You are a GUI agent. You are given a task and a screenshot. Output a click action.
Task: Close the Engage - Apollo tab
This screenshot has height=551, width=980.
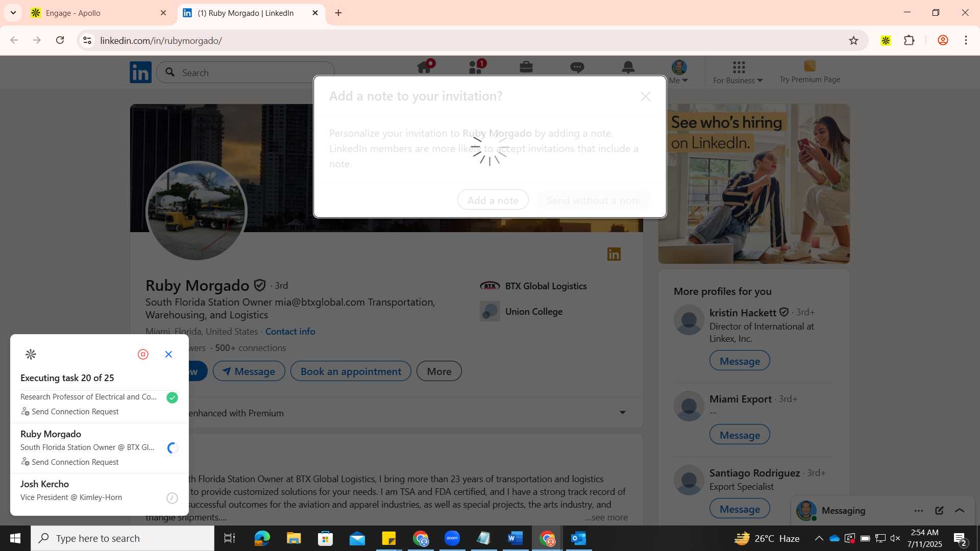tap(163, 13)
